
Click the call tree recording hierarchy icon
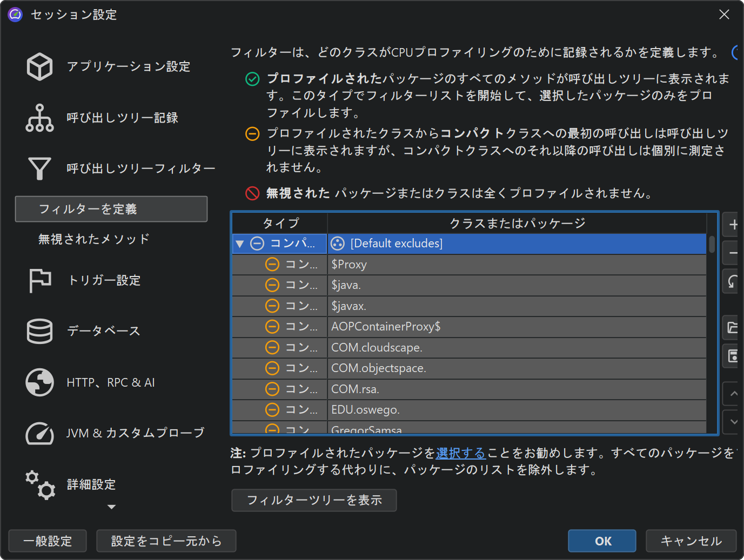pyautogui.click(x=39, y=118)
